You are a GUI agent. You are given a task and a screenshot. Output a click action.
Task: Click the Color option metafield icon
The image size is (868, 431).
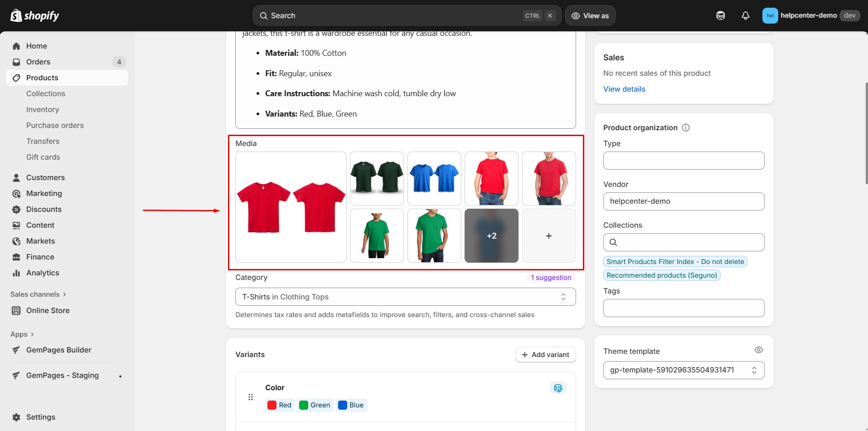pos(558,388)
